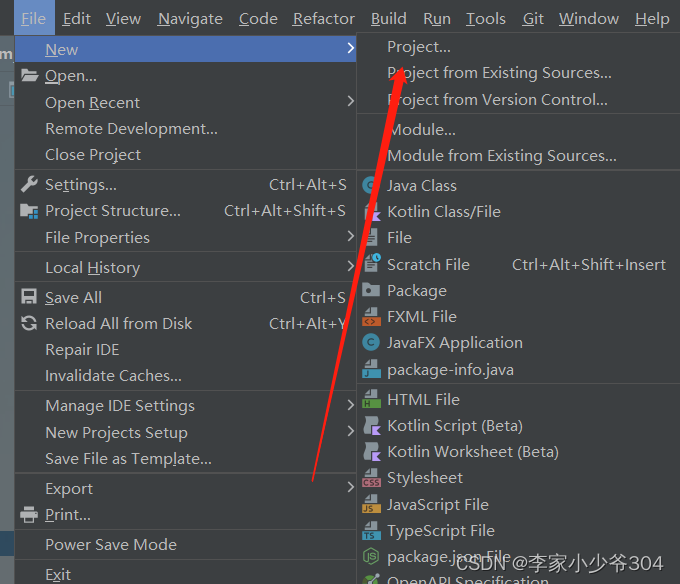Open the Window menu

(x=588, y=19)
